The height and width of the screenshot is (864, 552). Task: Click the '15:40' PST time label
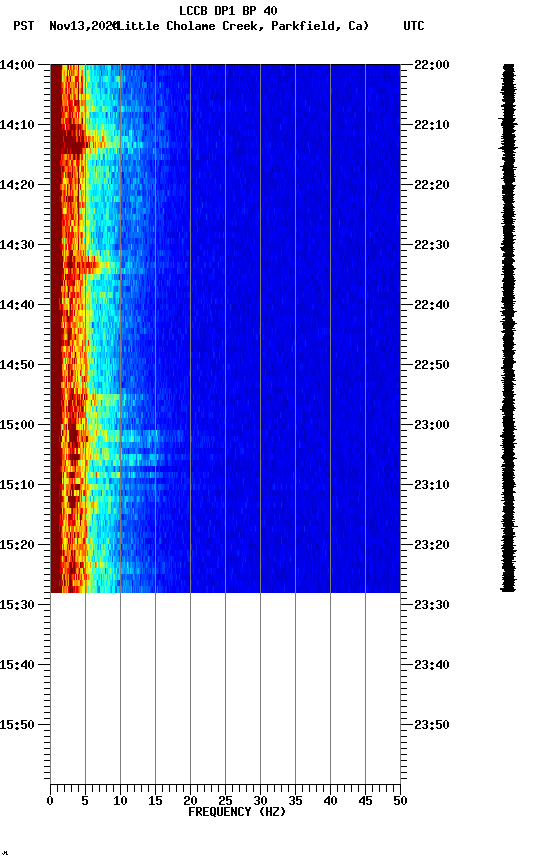17,666
